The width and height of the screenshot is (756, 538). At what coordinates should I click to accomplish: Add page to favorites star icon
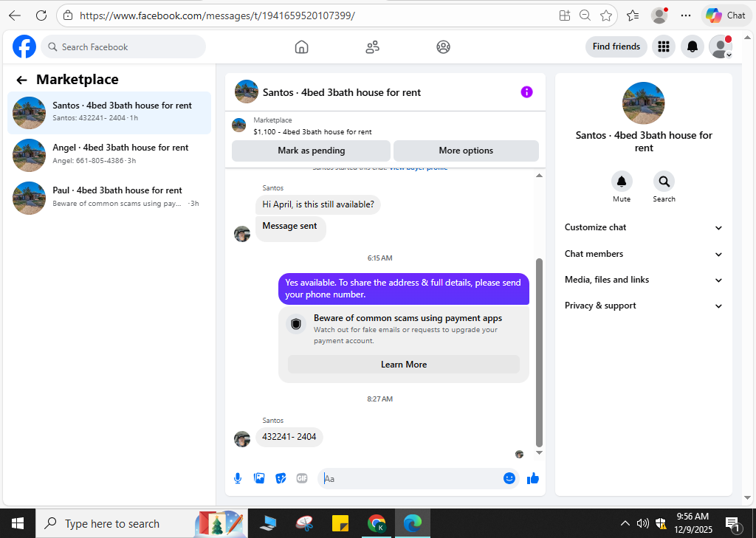pyautogui.click(x=606, y=15)
